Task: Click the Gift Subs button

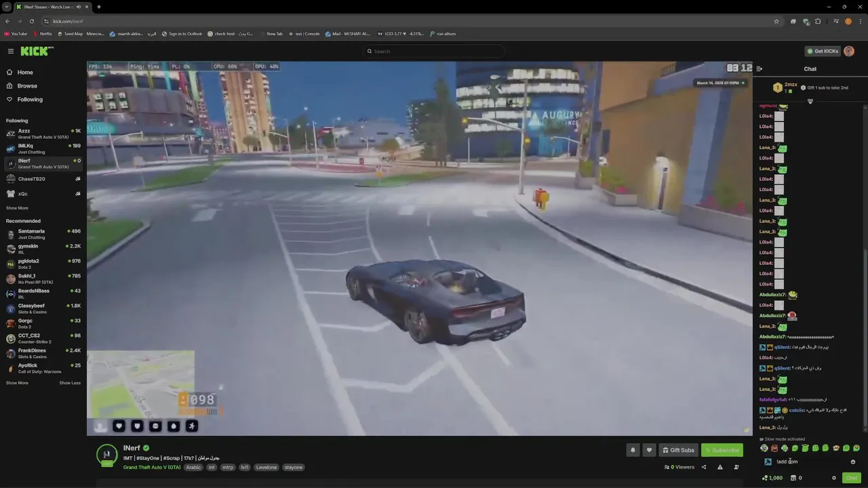Action: 678,450
